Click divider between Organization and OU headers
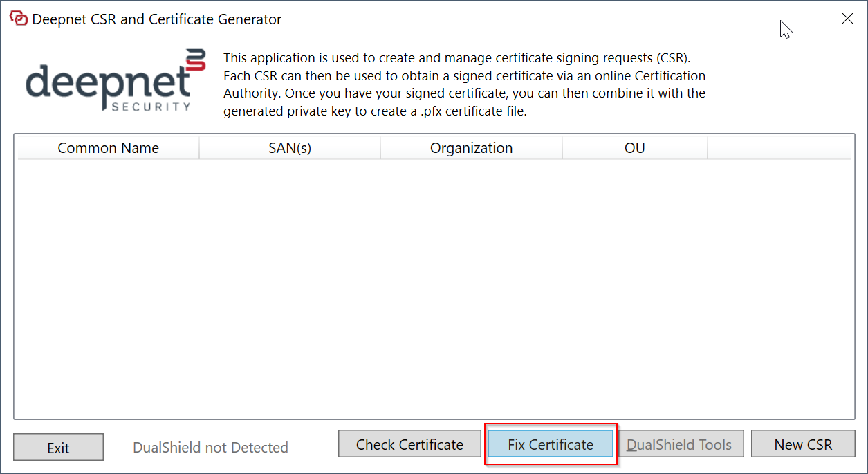Screen dimensions: 868x474 [x=562, y=148]
